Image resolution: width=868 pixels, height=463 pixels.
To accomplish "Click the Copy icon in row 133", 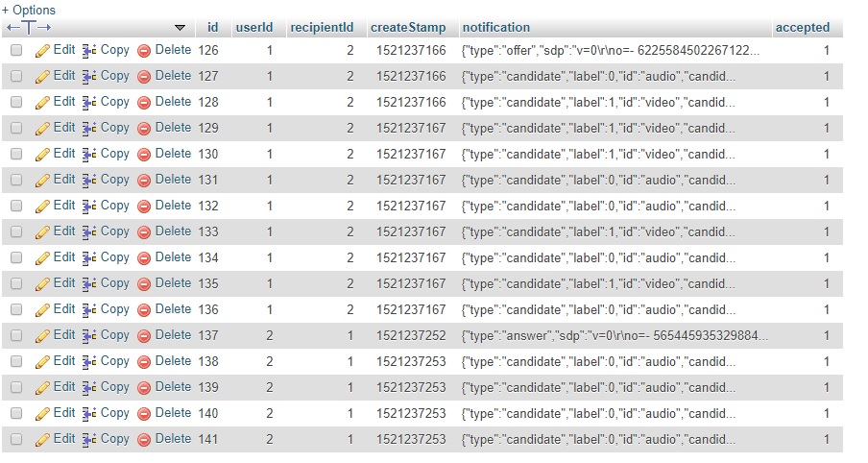I will [89, 232].
